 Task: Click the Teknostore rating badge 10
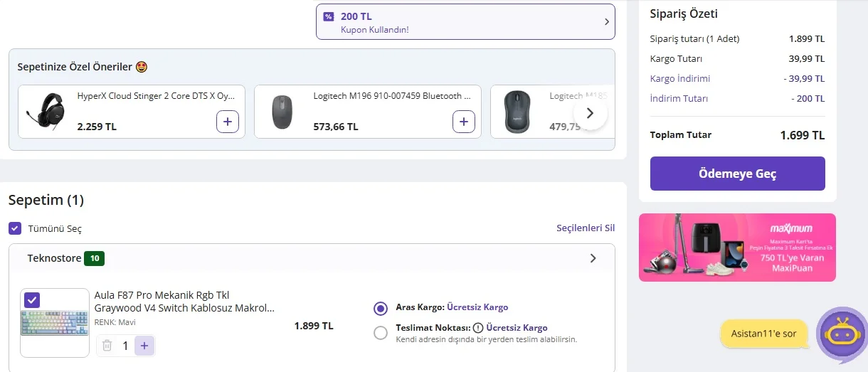94,258
